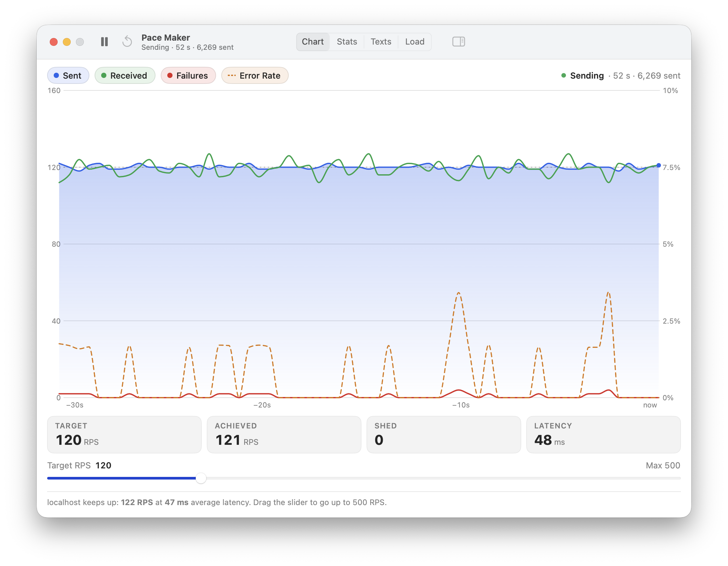Click the '-10s' time axis label
728x566 pixels.
tap(461, 405)
